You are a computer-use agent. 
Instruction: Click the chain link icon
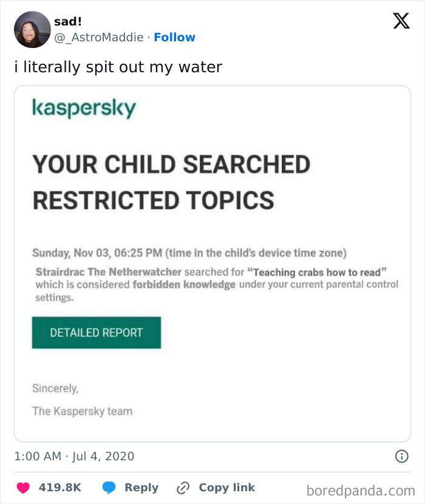pos(183,488)
